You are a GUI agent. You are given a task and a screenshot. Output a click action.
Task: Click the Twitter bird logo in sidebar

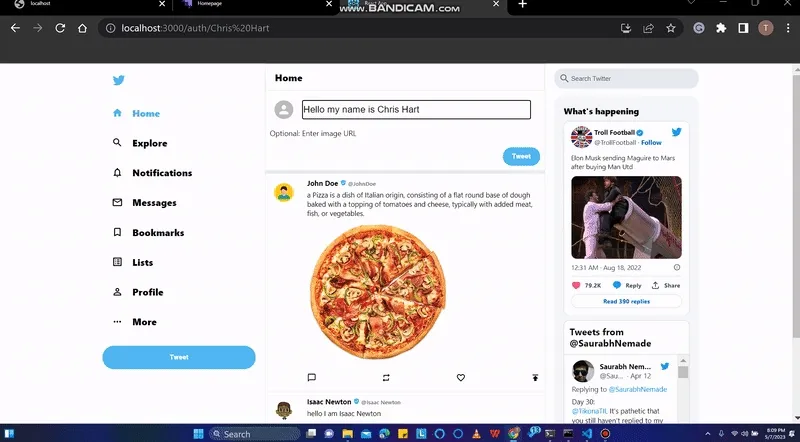119,81
